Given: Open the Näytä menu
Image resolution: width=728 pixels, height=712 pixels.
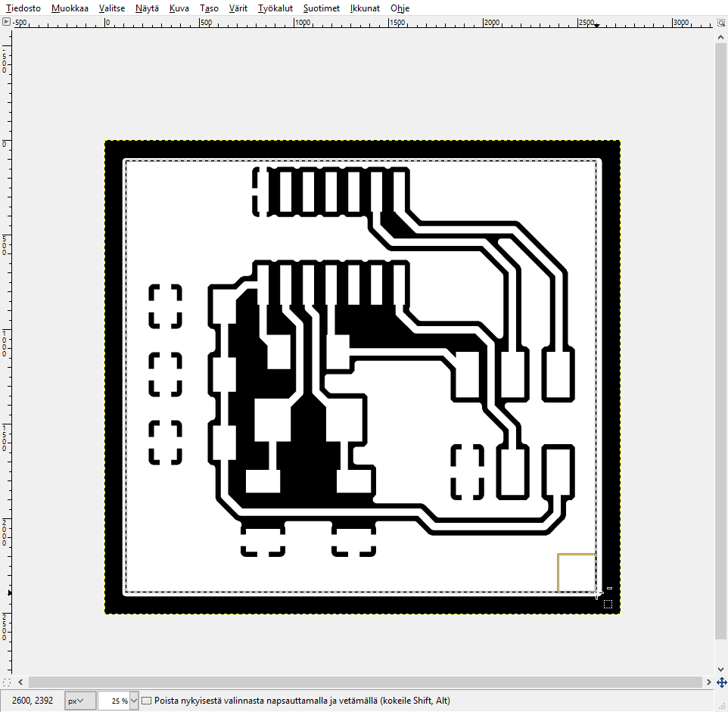Looking at the screenshot, I should [147, 8].
